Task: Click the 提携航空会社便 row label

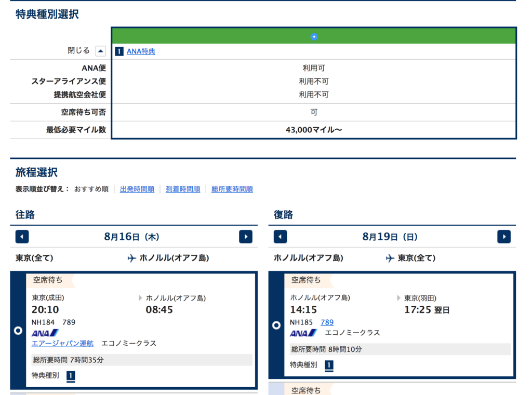Action: click(x=79, y=94)
